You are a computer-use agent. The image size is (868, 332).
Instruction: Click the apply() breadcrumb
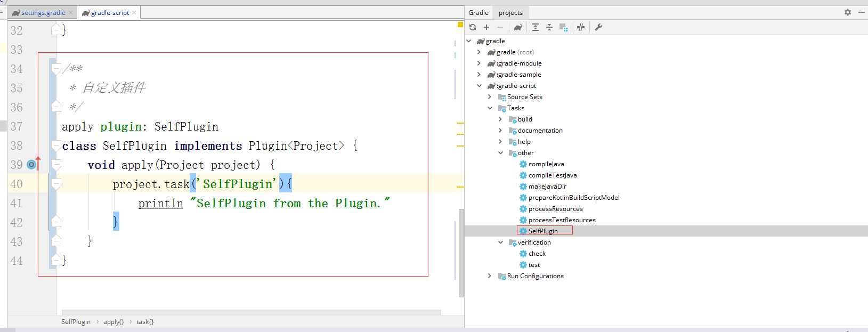pos(113,322)
